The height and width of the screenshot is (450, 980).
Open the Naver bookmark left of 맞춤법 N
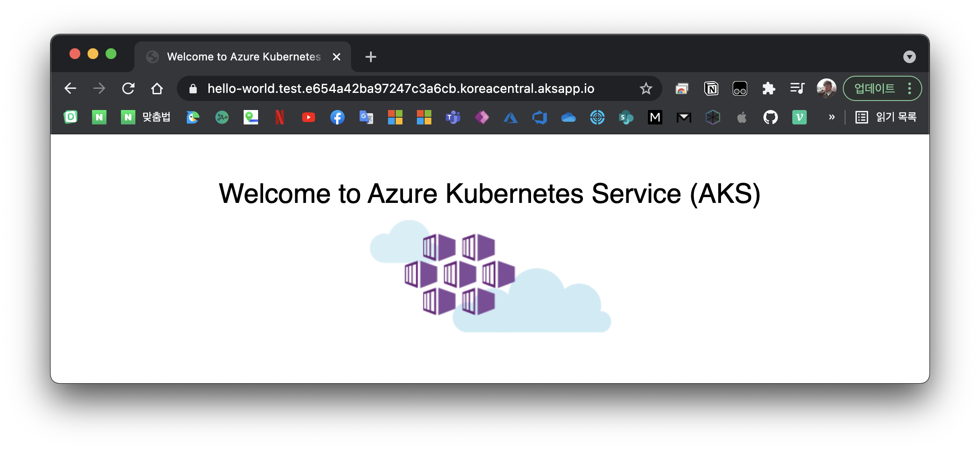(x=99, y=117)
